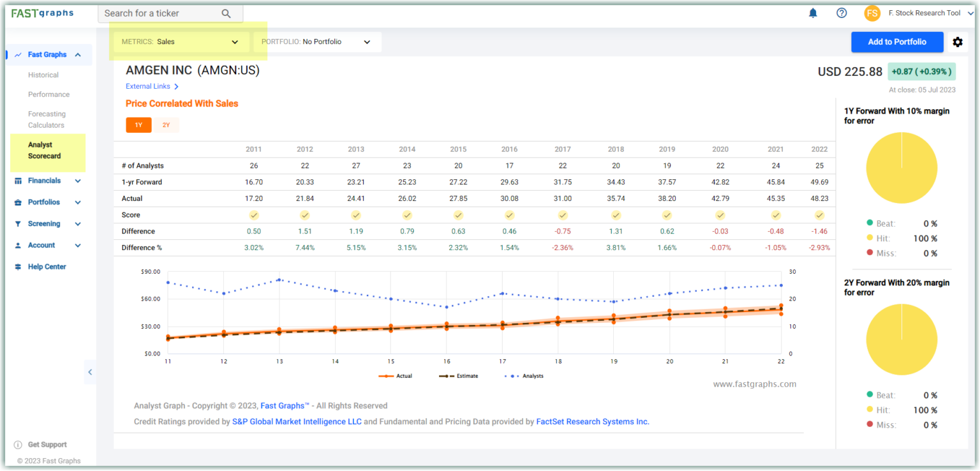Click the 2017 Difference value -0.75
The image size is (980, 471).
563,232
